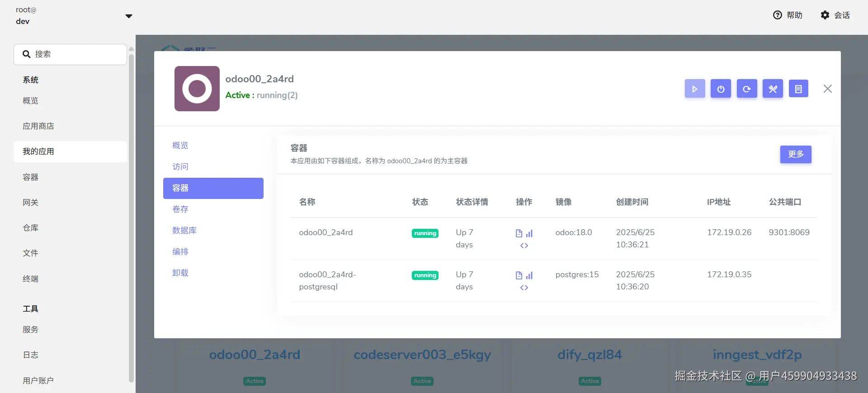Viewport: 868px width, 393px height.
Task: View logs file icon for odoo00_2a4rd-postgresql container
Action: pos(519,275)
